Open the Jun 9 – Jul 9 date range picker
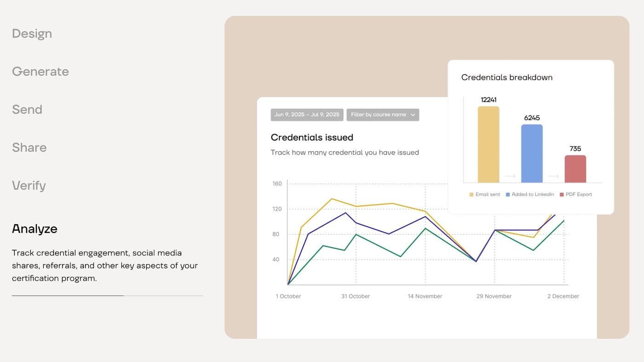The image size is (644, 362). tap(307, 114)
